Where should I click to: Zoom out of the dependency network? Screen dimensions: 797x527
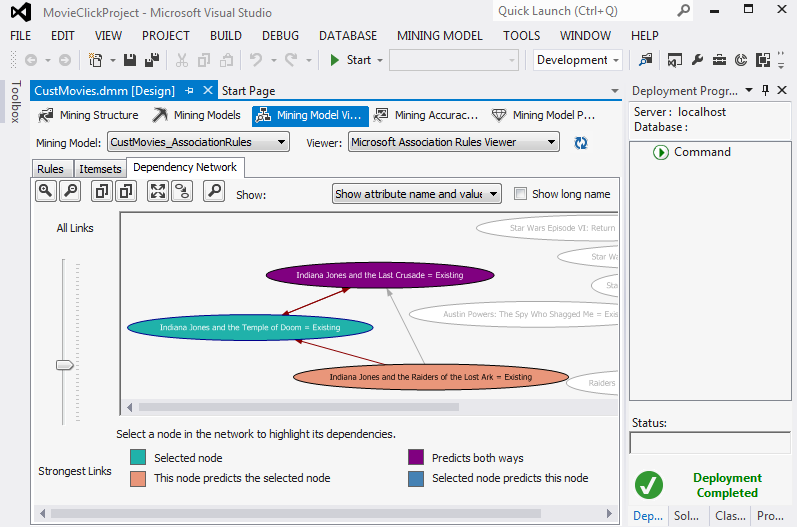point(70,192)
